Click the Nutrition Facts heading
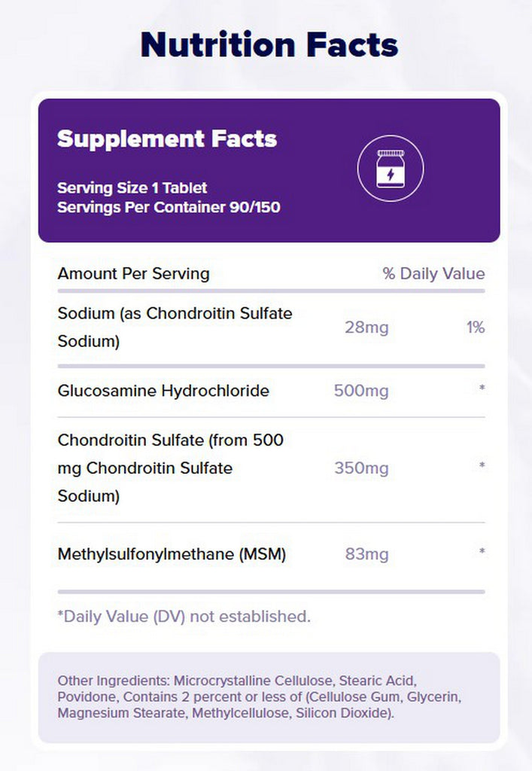Screen dimensions: 532x771 coord(269,45)
